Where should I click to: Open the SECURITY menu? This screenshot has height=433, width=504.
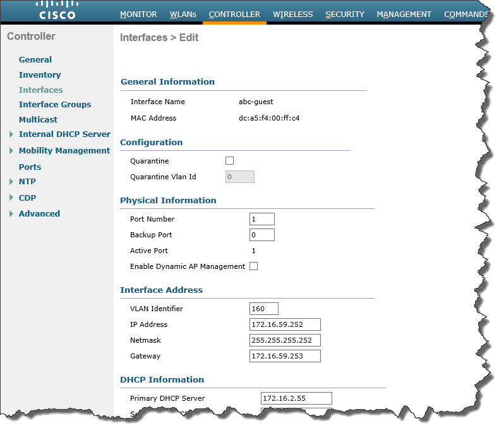coord(345,15)
